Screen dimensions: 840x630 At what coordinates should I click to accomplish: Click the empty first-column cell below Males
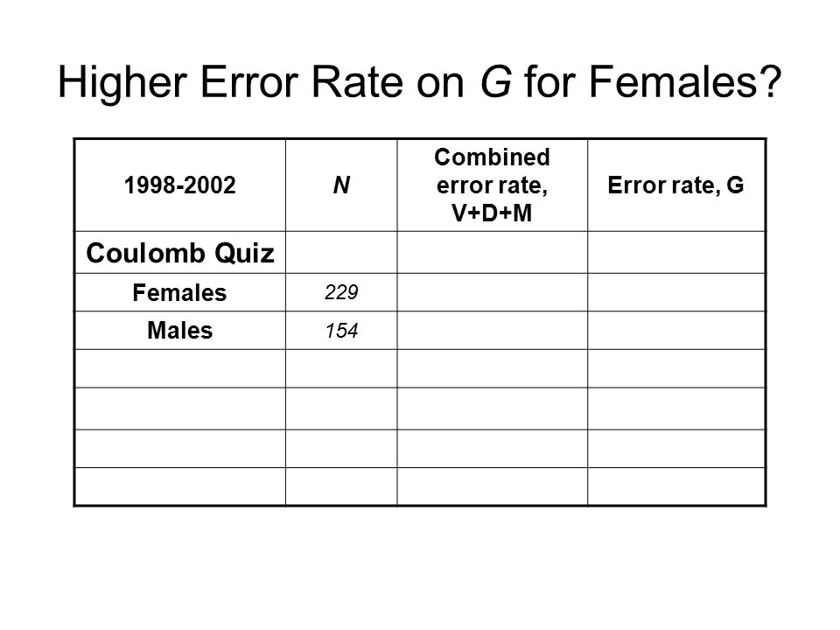[180, 368]
